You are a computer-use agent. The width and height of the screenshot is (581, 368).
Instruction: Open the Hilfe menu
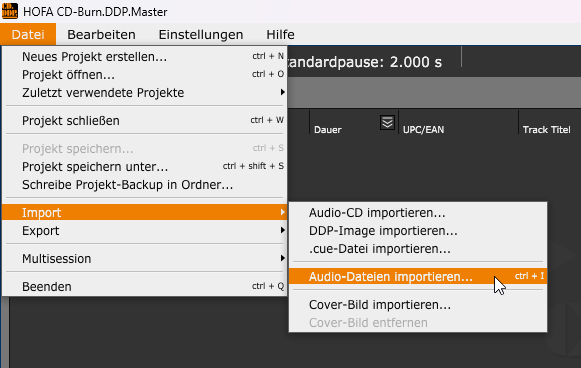tap(280, 34)
